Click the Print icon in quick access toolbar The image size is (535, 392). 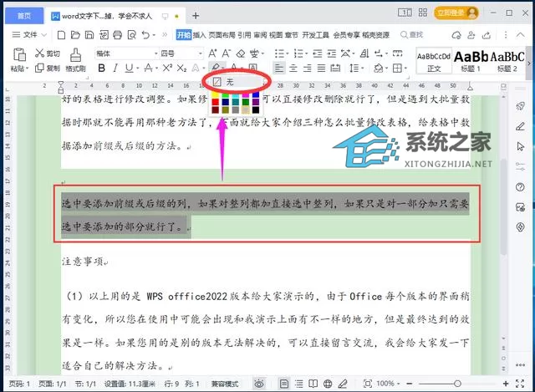click(x=117, y=35)
